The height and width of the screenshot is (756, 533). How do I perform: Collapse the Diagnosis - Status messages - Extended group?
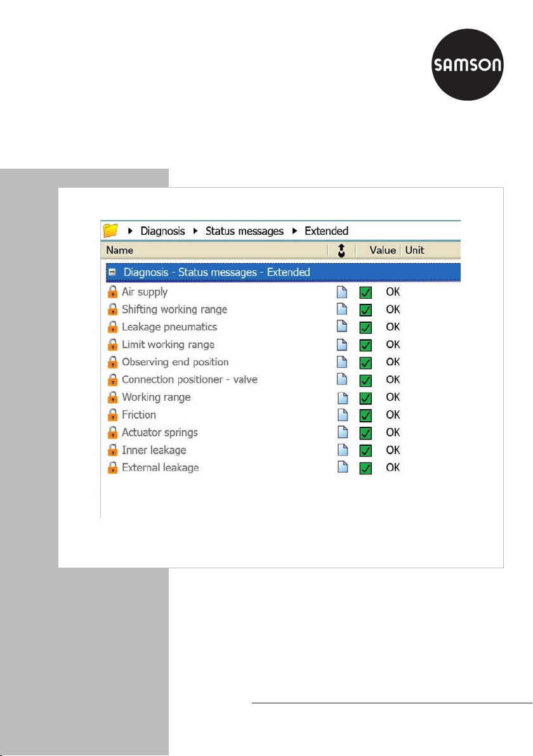[x=112, y=272]
